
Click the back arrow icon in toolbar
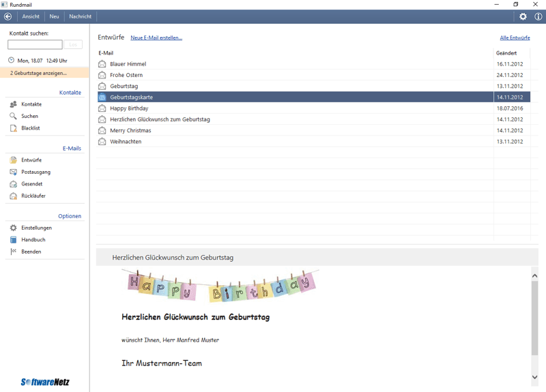(8, 16)
